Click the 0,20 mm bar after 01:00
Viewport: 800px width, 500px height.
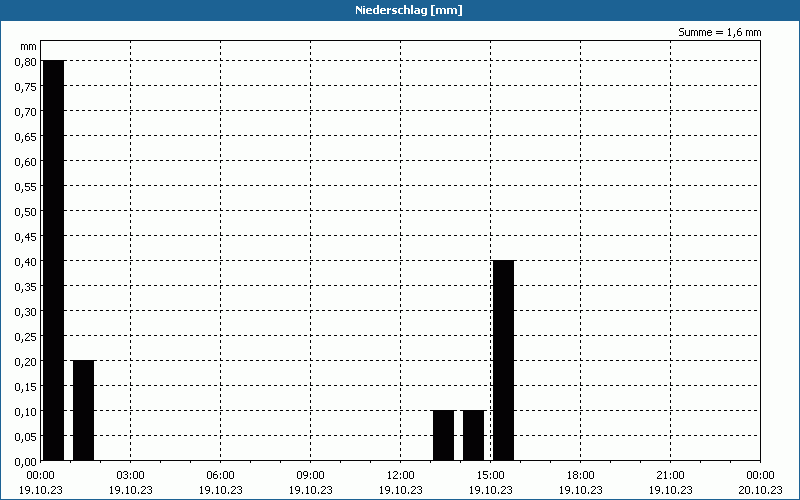coord(84,410)
